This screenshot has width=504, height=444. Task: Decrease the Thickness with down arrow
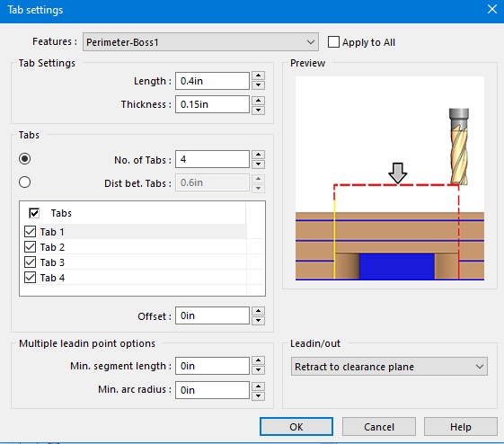click(x=258, y=110)
